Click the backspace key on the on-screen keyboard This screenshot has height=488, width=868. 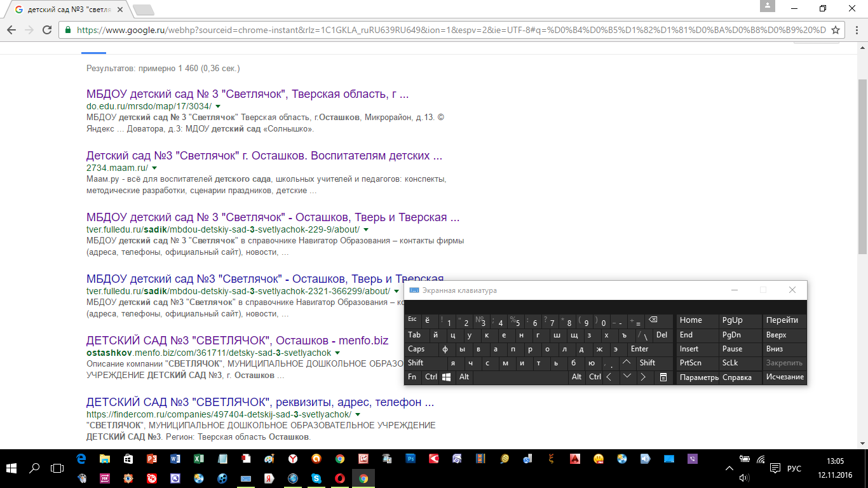pyautogui.click(x=653, y=320)
